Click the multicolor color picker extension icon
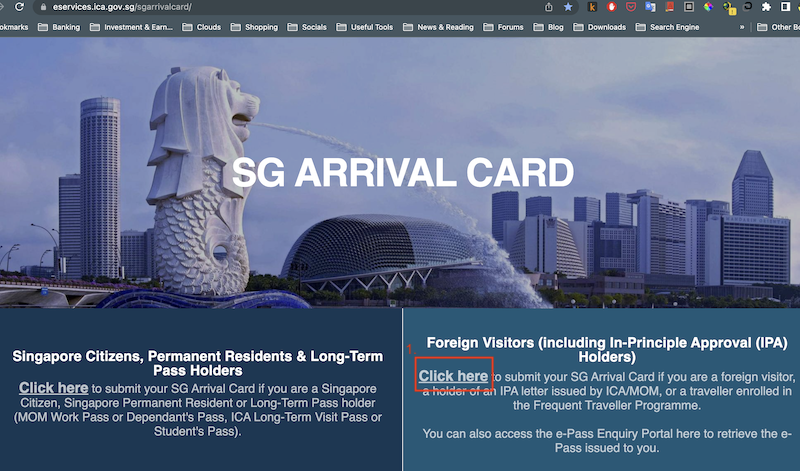This screenshot has width=800, height=471. coord(709,6)
